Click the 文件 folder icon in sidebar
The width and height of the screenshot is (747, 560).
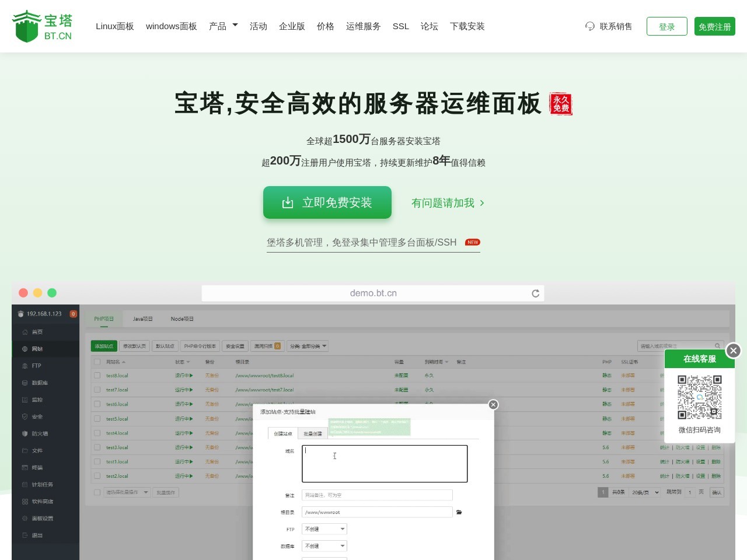[25, 450]
